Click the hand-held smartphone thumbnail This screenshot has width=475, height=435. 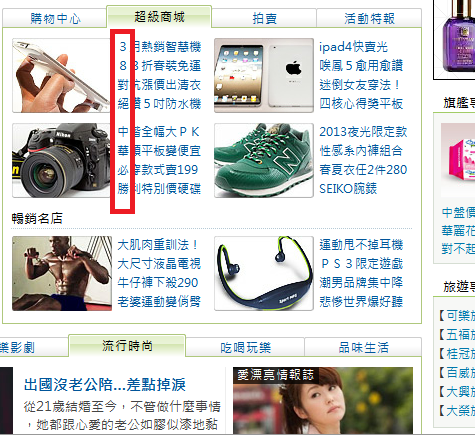coord(61,75)
